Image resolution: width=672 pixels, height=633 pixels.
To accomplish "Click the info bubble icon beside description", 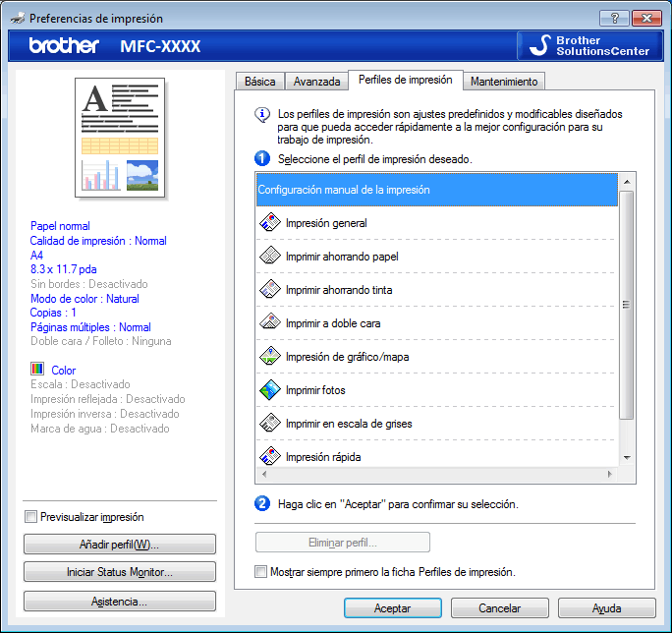I will coord(262,115).
